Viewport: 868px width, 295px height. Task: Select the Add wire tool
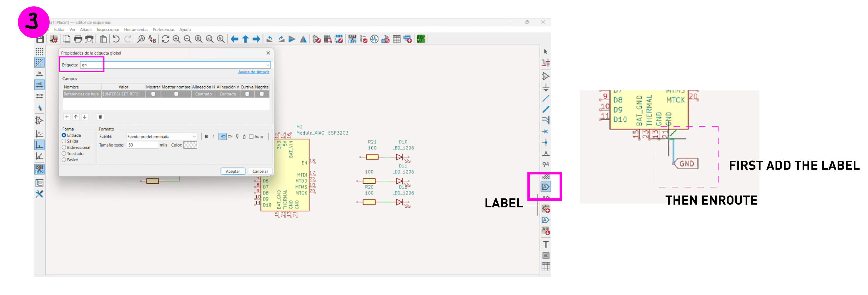(x=545, y=98)
